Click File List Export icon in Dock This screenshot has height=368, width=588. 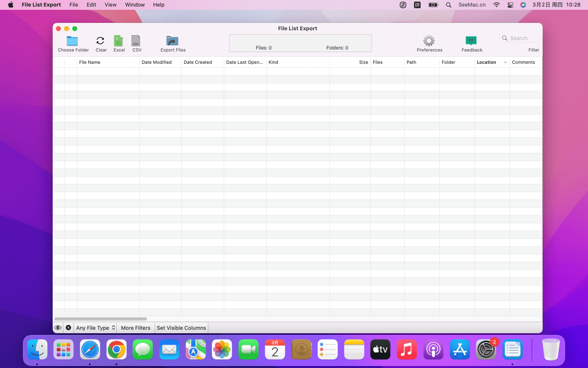click(x=512, y=350)
